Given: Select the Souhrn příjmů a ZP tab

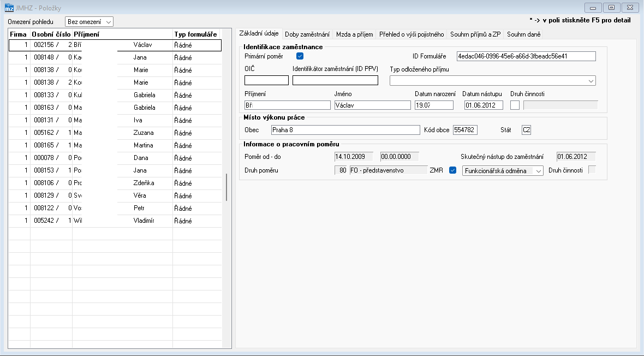Looking at the screenshot, I should tap(475, 34).
